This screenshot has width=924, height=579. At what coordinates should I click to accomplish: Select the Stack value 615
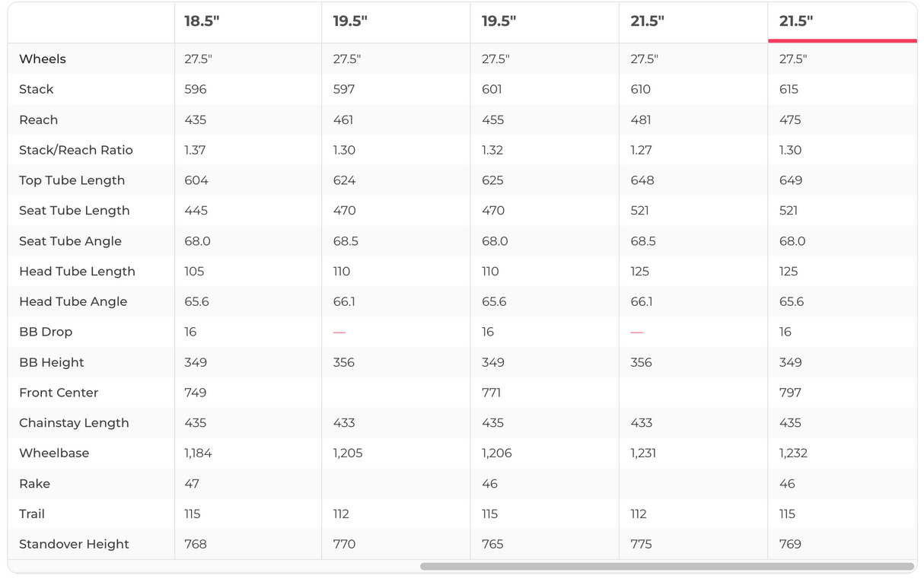789,89
